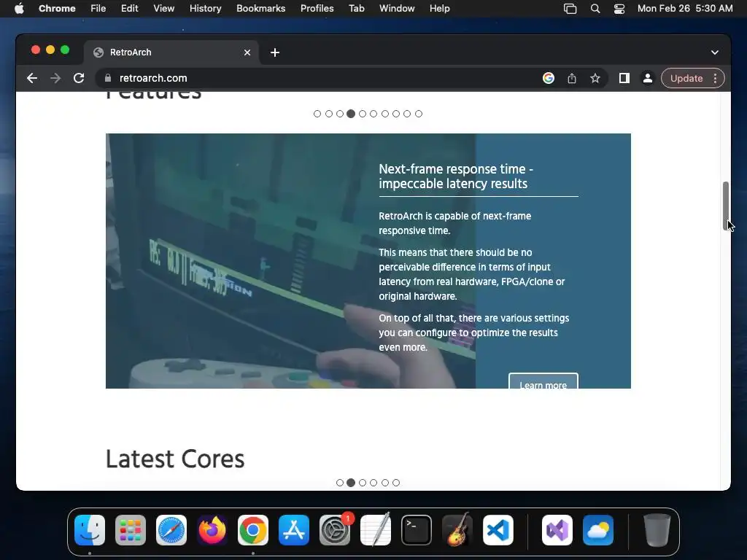Open the Apple menu
The height and width of the screenshot is (560, 747).
click(x=19, y=9)
